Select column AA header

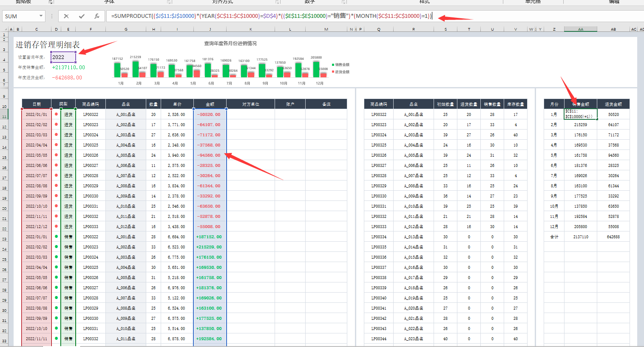pos(580,29)
